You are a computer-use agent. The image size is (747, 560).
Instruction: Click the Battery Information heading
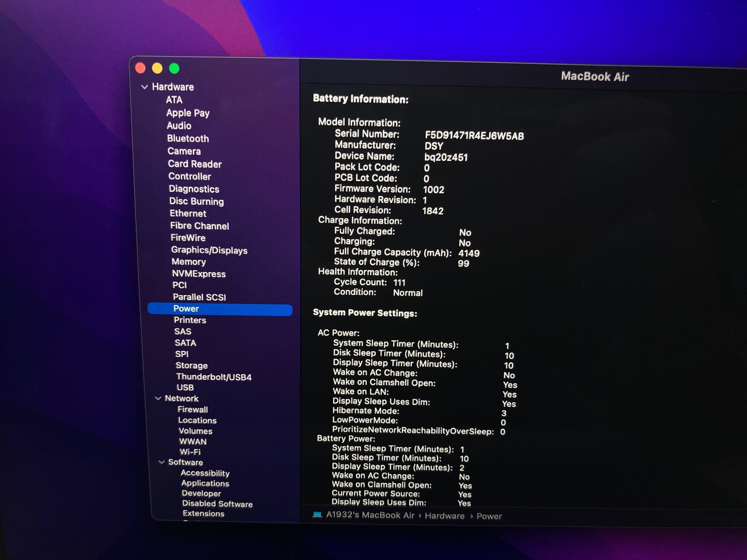[360, 99]
